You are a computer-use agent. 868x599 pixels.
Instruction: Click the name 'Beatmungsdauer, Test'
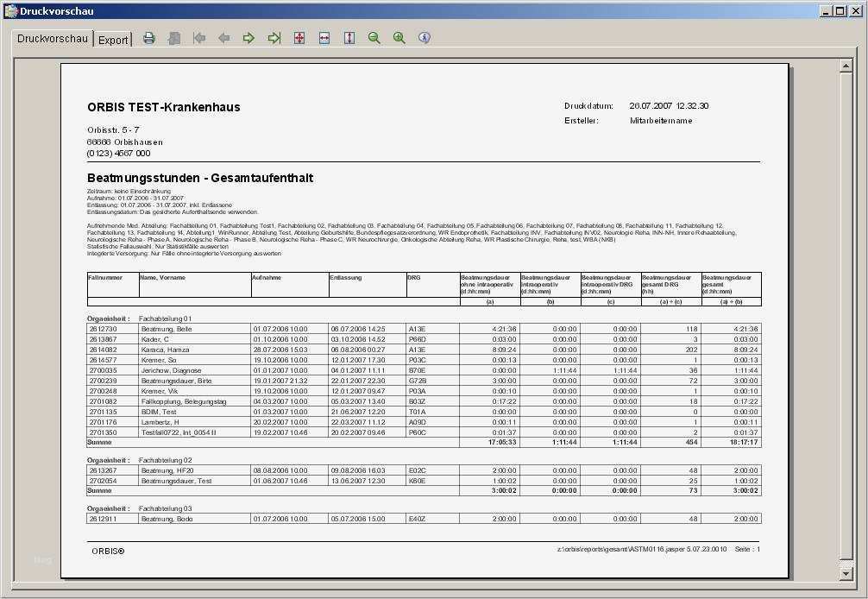[177, 481]
